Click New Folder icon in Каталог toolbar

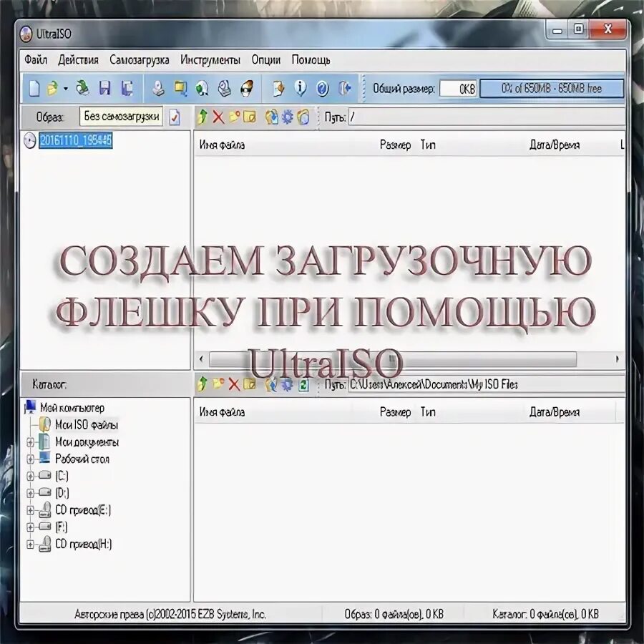(218, 384)
